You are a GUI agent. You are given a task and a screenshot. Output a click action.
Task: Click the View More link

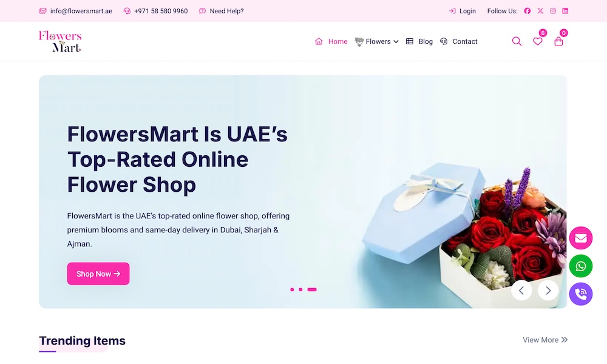pos(545,340)
